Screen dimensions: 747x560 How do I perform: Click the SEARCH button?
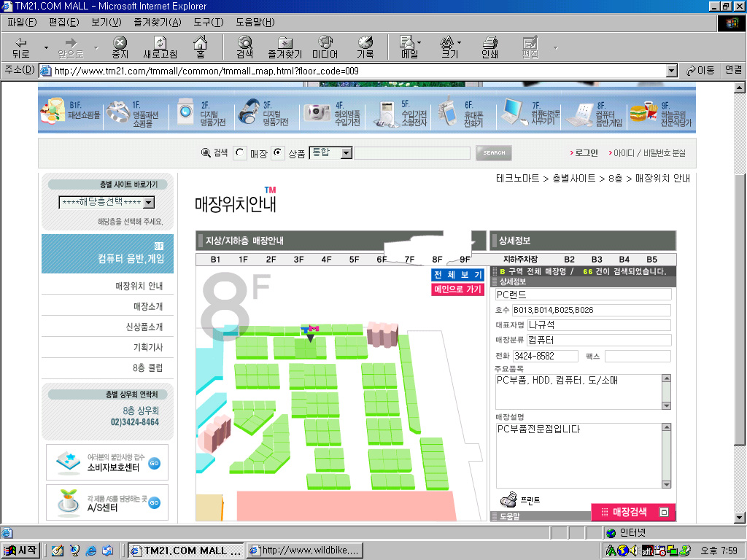tap(494, 153)
